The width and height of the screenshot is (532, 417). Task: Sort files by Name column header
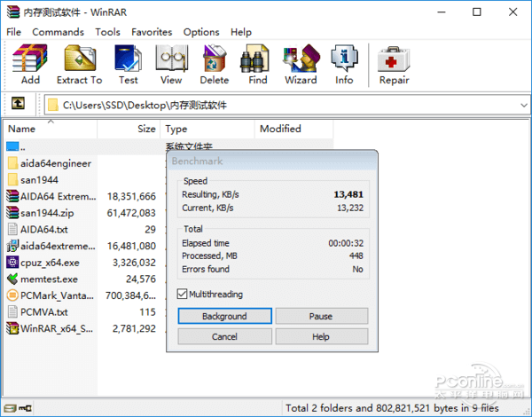point(49,129)
